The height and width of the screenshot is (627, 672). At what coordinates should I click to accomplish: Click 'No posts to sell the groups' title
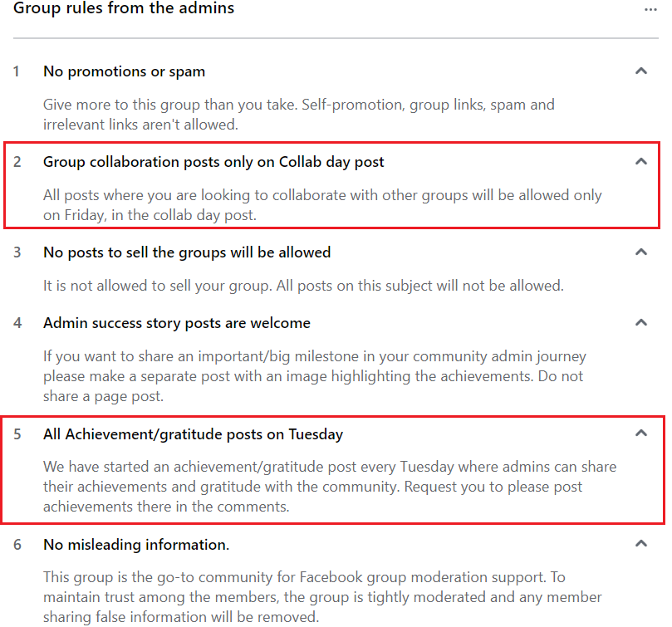click(187, 252)
